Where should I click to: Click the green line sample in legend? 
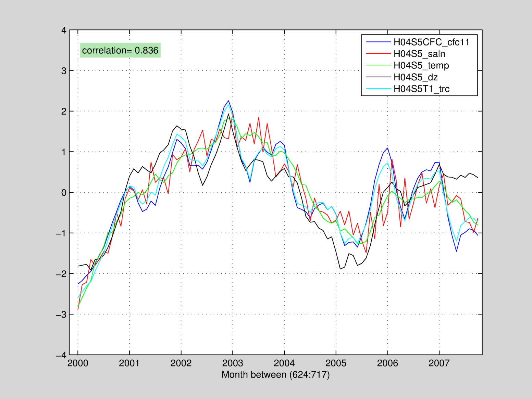coord(378,65)
